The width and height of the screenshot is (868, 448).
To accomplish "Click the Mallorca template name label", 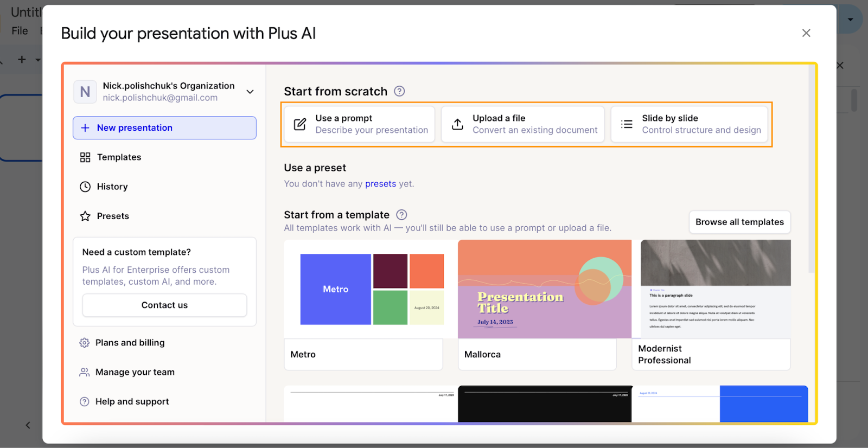I will (482, 354).
